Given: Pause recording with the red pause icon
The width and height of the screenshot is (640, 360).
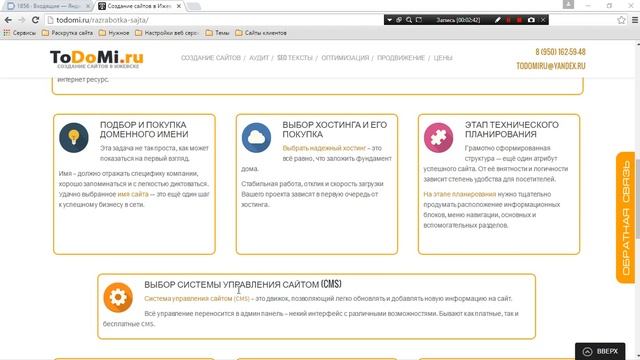Looking at the screenshot, I should pyautogui.click(x=508, y=20).
